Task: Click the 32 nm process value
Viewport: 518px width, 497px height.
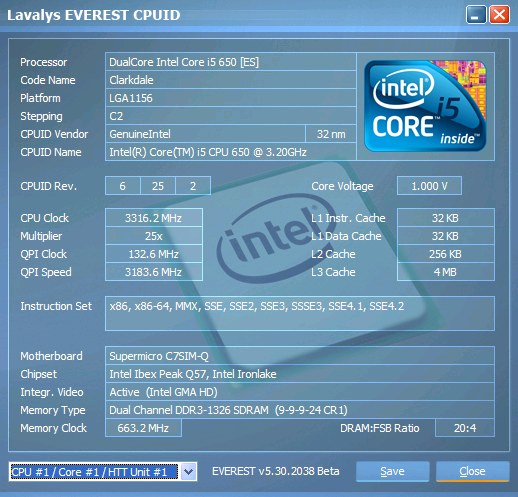Action: coord(331,134)
